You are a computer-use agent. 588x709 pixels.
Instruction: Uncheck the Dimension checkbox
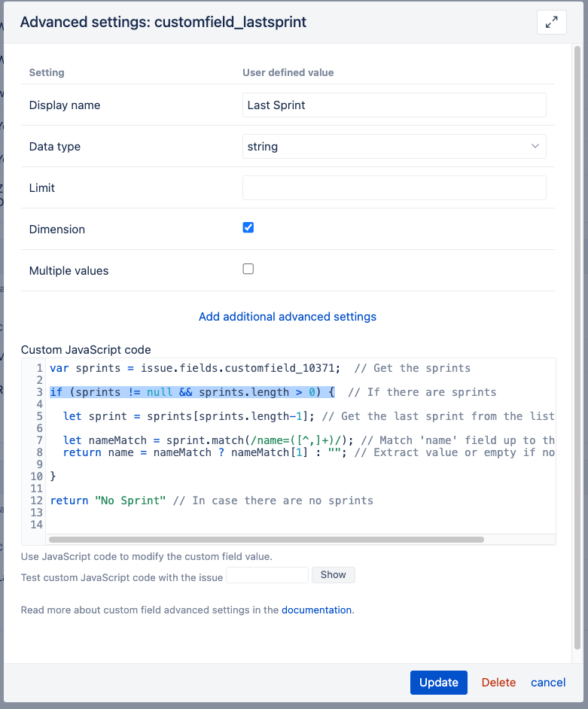[248, 227]
